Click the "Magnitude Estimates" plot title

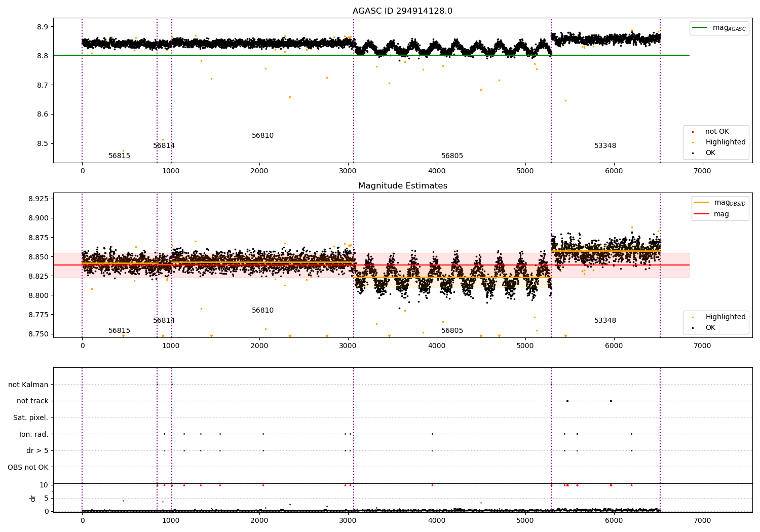402,186
